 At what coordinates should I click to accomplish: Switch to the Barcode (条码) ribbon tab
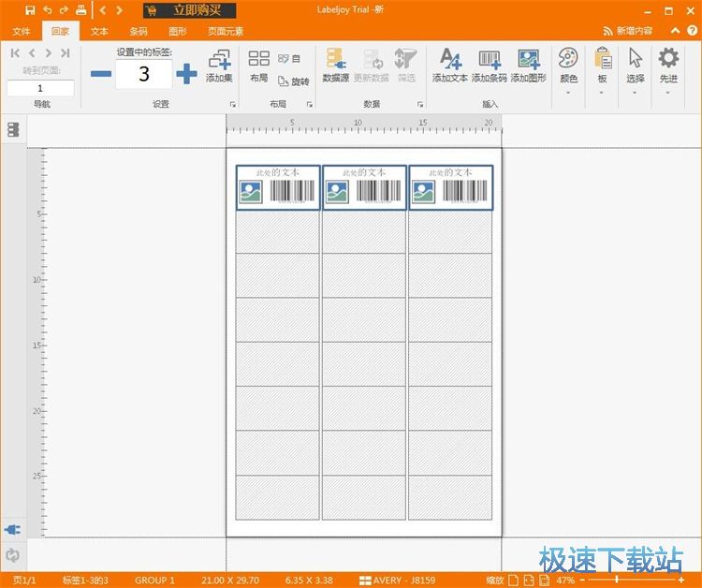click(x=139, y=31)
